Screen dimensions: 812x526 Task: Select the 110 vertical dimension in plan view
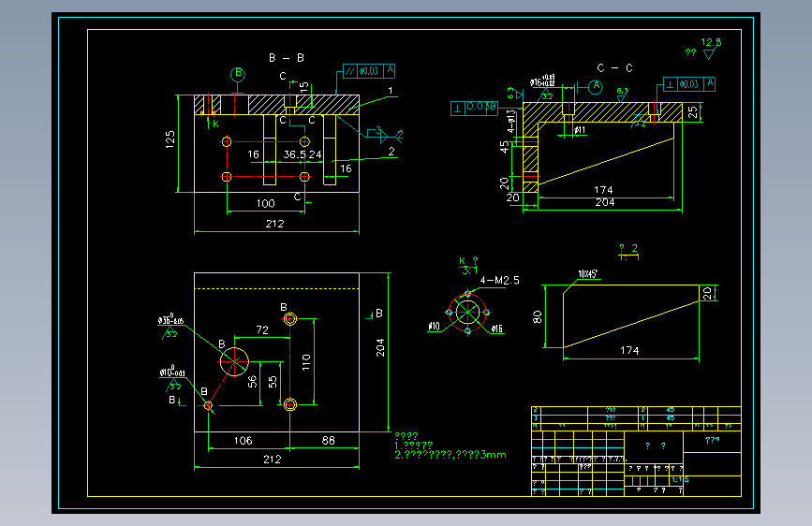pos(306,362)
